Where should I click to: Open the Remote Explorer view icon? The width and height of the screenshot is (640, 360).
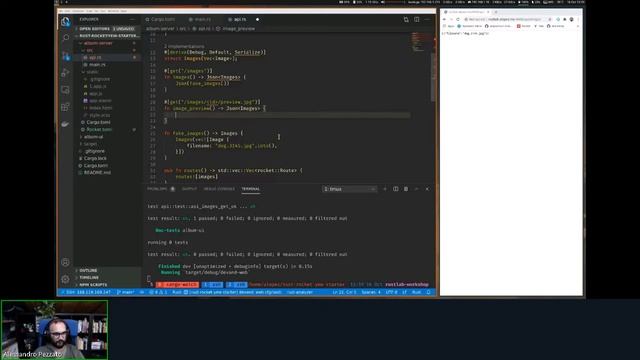coord(66,90)
